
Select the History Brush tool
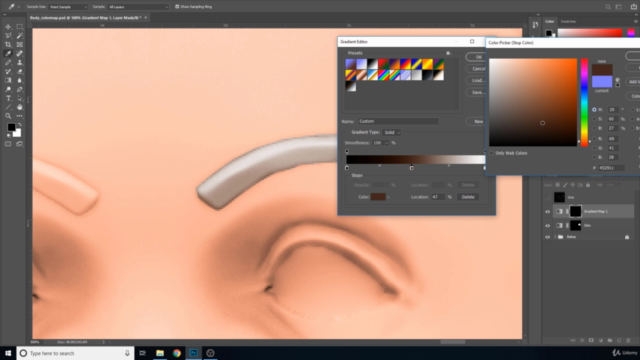click(x=8, y=71)
